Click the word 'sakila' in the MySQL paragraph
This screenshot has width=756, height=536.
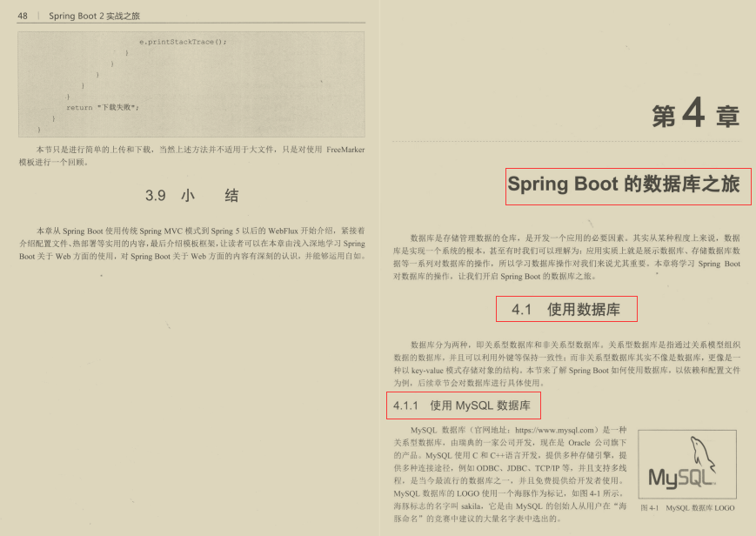point(472,506)
